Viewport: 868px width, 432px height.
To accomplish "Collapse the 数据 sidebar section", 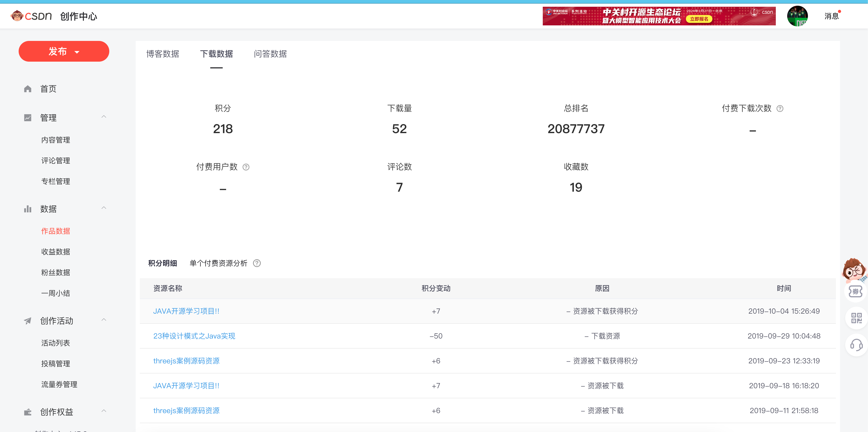I will click(x=104, y=208).
